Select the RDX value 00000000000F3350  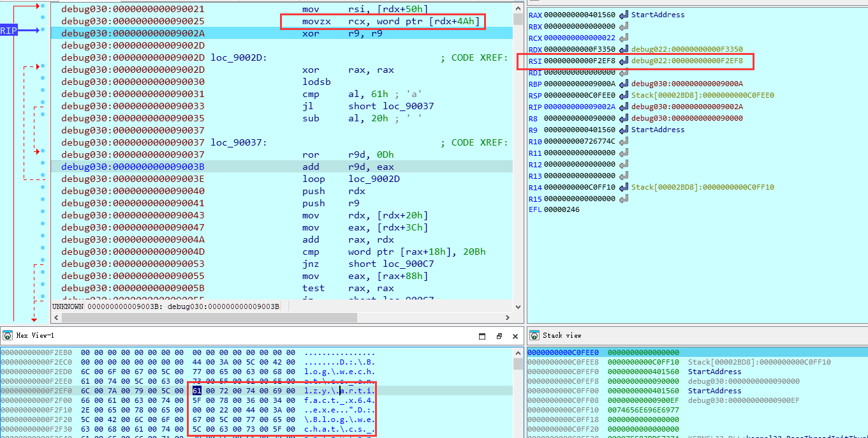(580, 49)
